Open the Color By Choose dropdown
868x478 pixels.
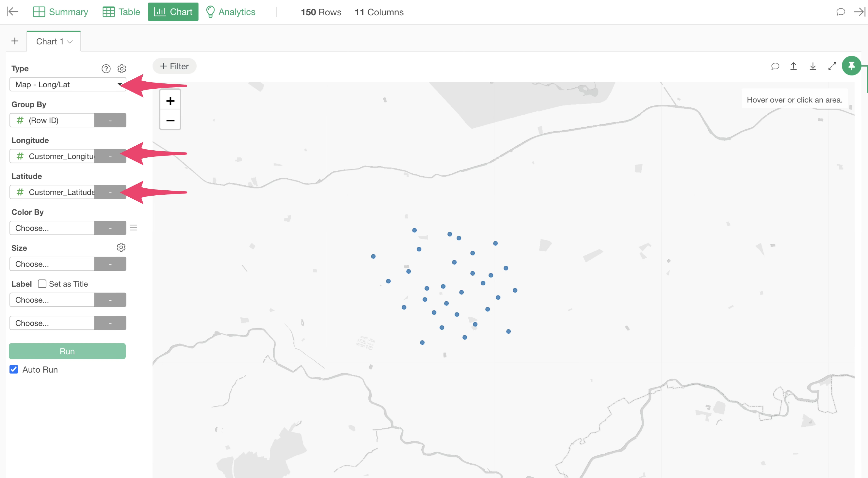point(52,228)
